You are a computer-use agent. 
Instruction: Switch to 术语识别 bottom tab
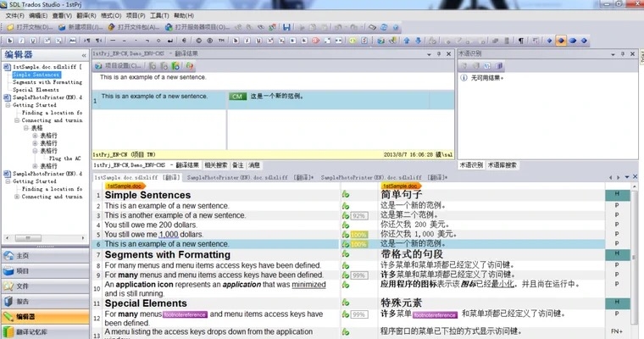click(x=471, y=165)
